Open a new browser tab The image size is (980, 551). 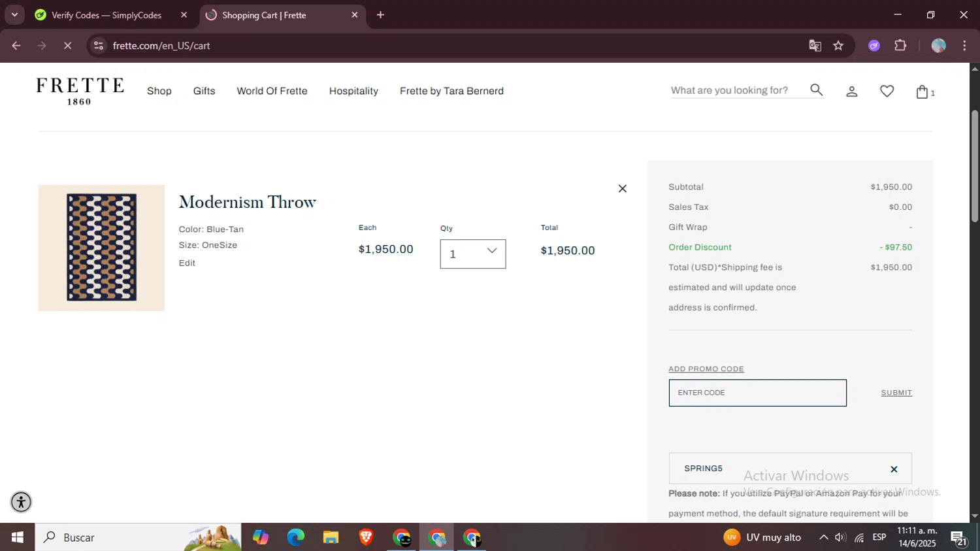click(x=380, y=15)
